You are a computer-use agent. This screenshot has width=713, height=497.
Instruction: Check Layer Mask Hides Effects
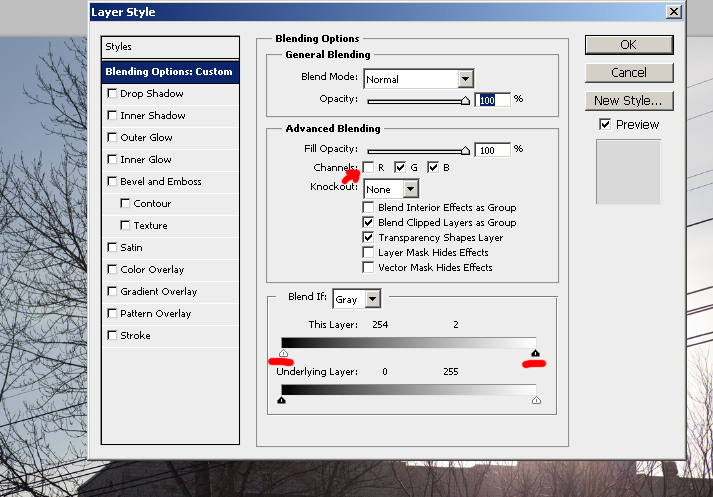368,252
